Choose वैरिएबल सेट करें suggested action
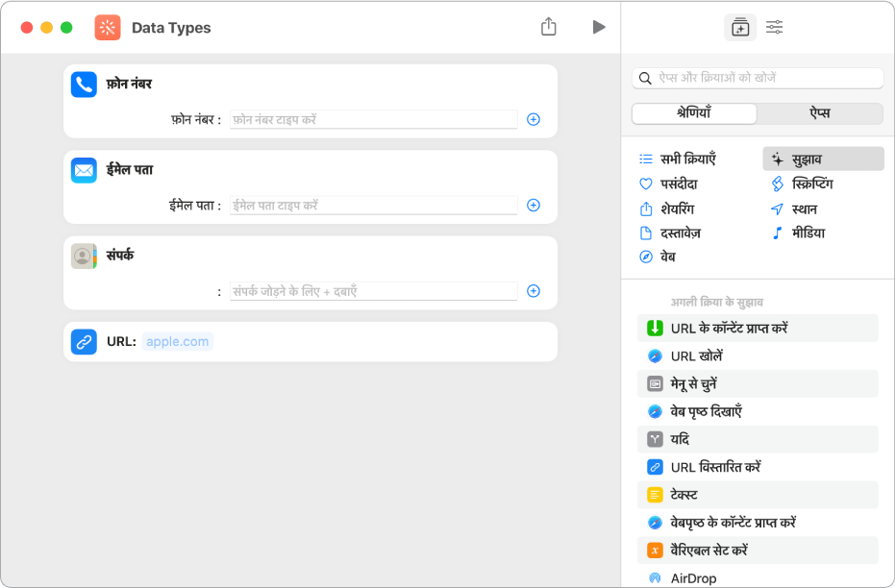The height and width of the screenshot is (588, 895). 758,551
